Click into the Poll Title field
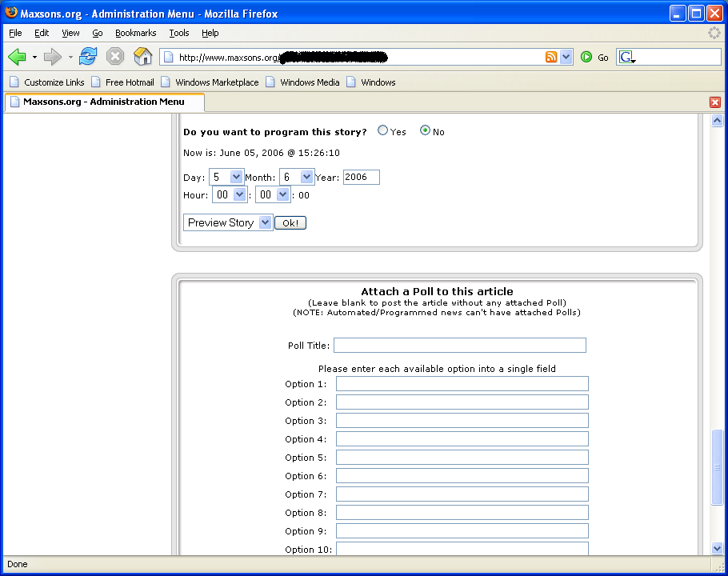This screenshot has height=576, width=728. [x=459, y=346]
